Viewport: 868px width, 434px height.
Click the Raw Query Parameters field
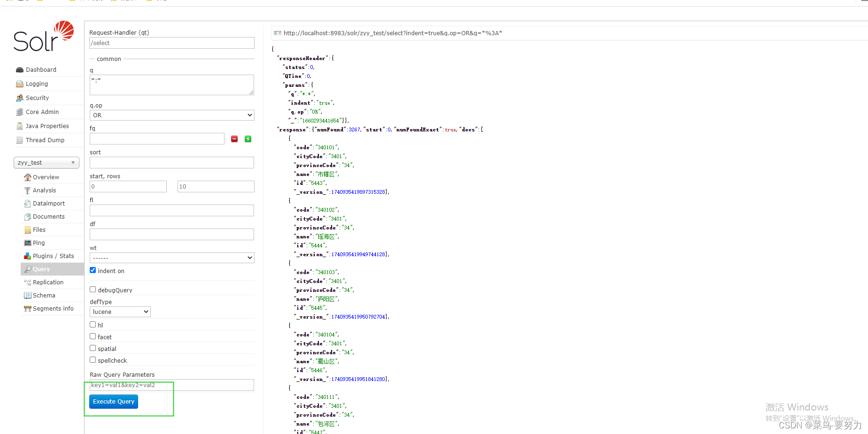tap(172, 385)
